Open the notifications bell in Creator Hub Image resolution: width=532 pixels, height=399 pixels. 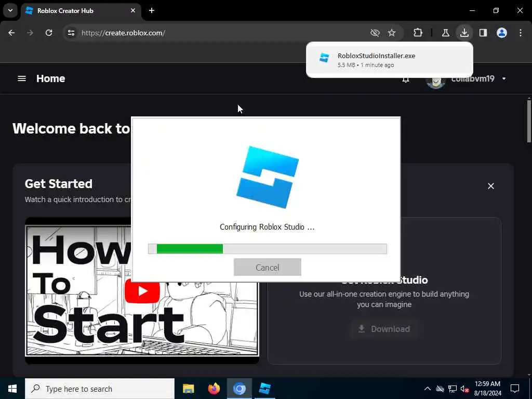click(x=405, y=79)
